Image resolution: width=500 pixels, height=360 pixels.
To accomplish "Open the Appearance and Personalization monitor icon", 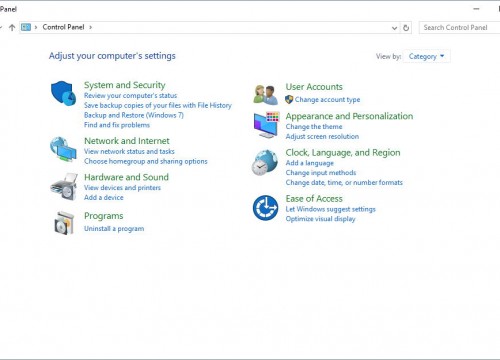I will (x=266, y=125).
